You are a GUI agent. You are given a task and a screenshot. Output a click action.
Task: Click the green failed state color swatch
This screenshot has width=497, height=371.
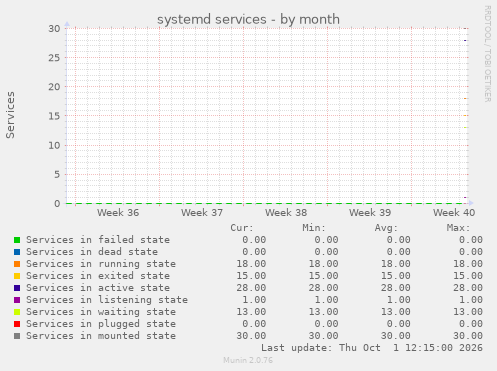point(17,240)
